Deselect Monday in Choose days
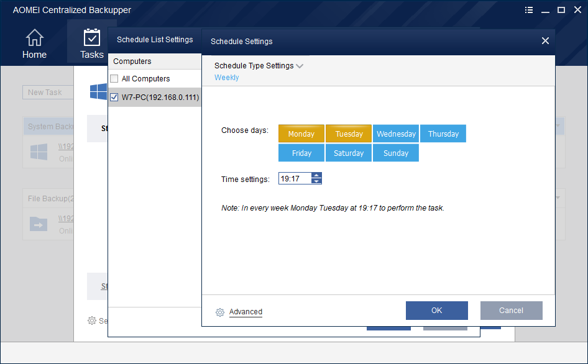 pos(301,134)
